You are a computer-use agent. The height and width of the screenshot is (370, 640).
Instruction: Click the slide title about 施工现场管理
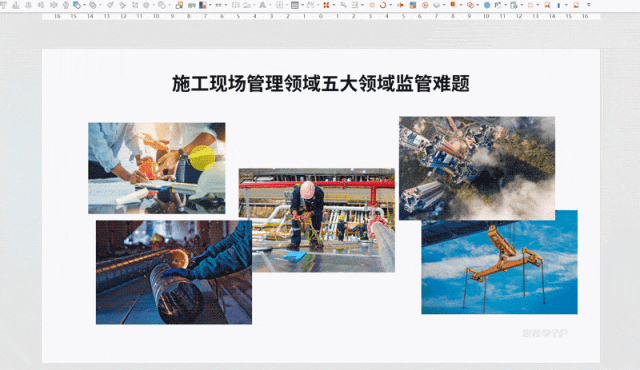point(321,83)
